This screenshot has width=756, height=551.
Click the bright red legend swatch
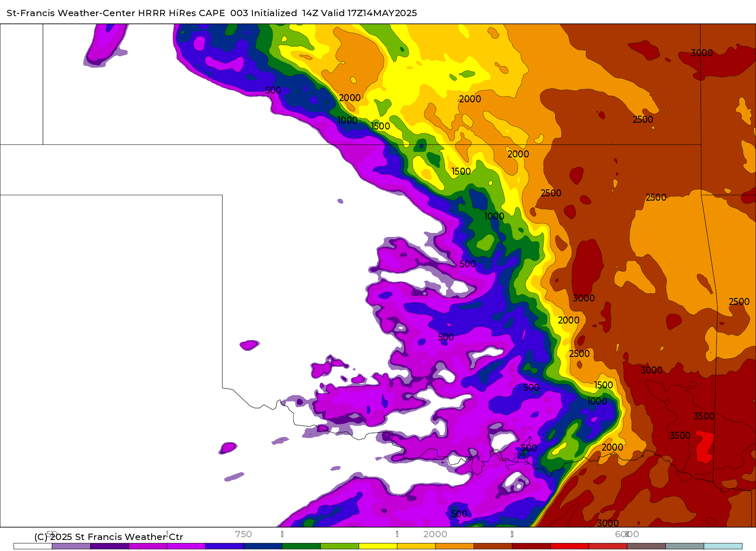570,546
